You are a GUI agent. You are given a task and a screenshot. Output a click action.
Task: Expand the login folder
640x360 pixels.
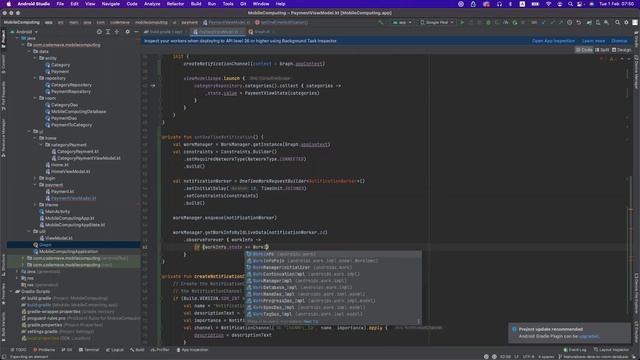coord(35,178)
